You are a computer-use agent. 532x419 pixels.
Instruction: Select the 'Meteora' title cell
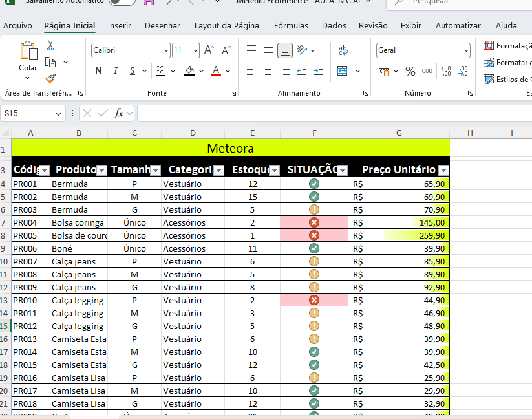[x=230, y=148]
